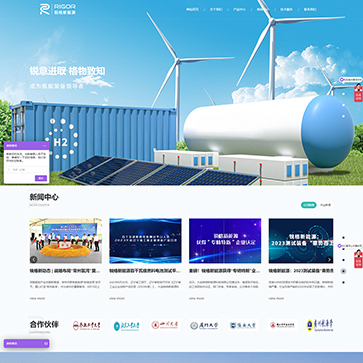The image size is (363, 363).
Task: Open the 2023测试装备 news thumbnail
Action: point(301,241)
